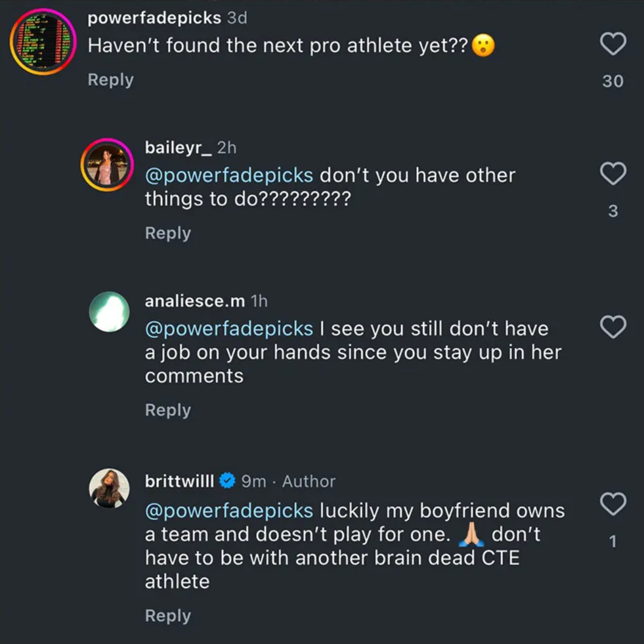
Task: Like analiesce.m's reply with the heart
Action: [612, 327]
